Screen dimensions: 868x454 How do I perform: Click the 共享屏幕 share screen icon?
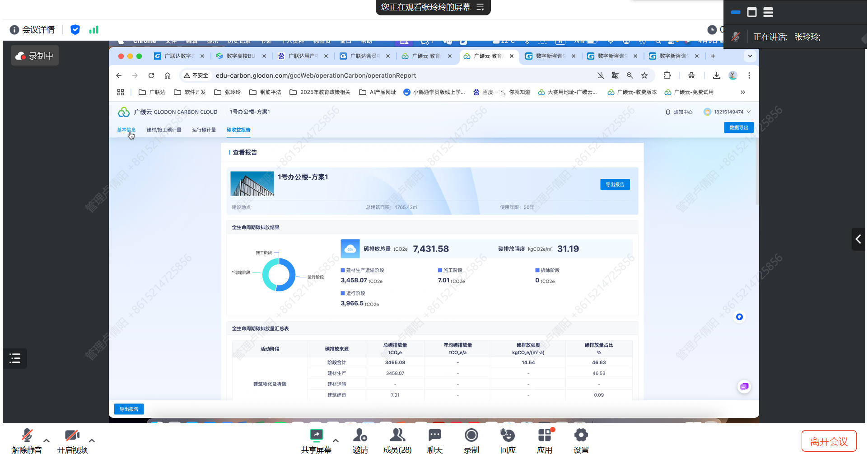pyautogui.click(x=316, y=435)
